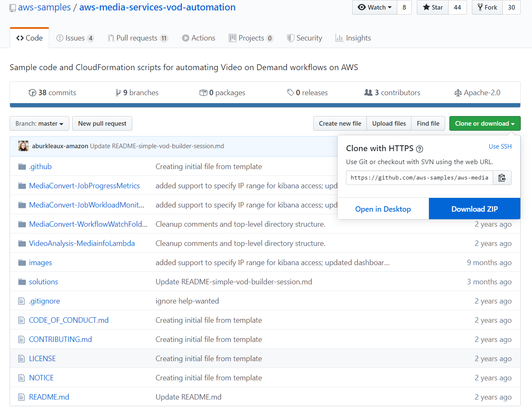Click 'Update README.md' commit message
532x410 pixels.
pos(189,397)
